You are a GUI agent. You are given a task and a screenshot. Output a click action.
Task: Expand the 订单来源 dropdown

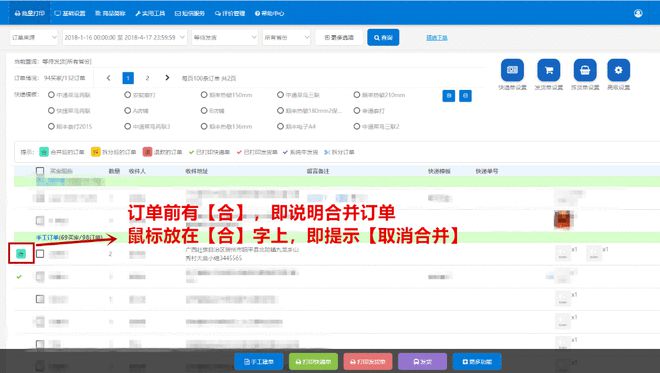33,37
